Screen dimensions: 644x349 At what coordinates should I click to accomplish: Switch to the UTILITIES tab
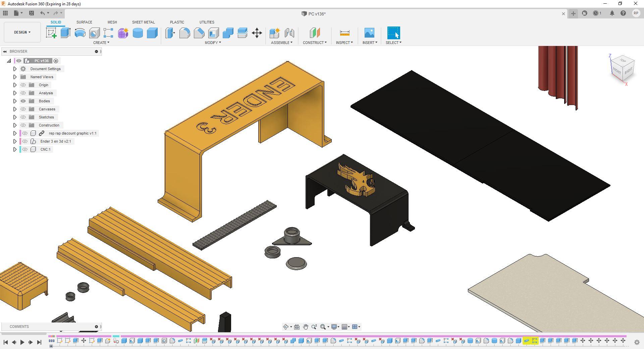[x=207, y=22]
